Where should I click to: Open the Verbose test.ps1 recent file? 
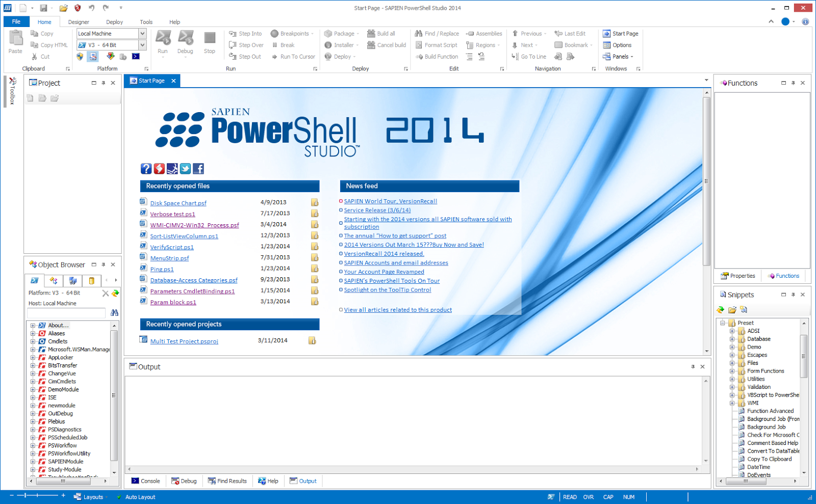pos(172,214)
